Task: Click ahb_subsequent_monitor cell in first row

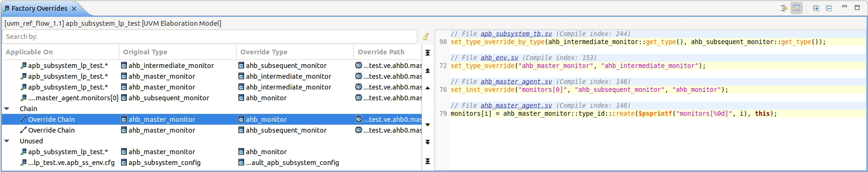Action: (286, 66)
